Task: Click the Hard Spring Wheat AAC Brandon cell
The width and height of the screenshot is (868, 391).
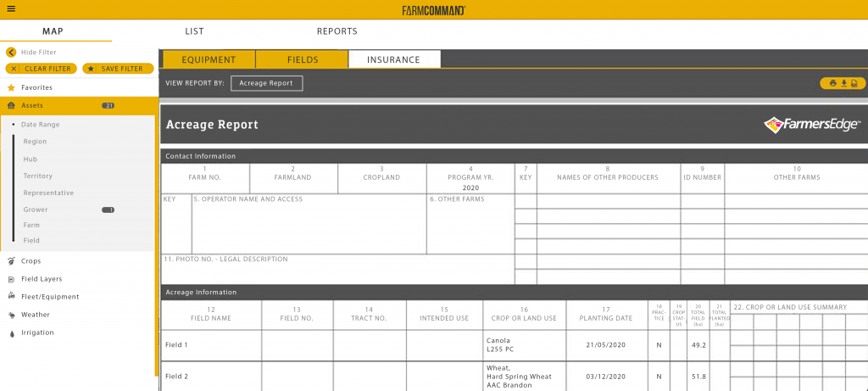Action: (x=524, y=377)
